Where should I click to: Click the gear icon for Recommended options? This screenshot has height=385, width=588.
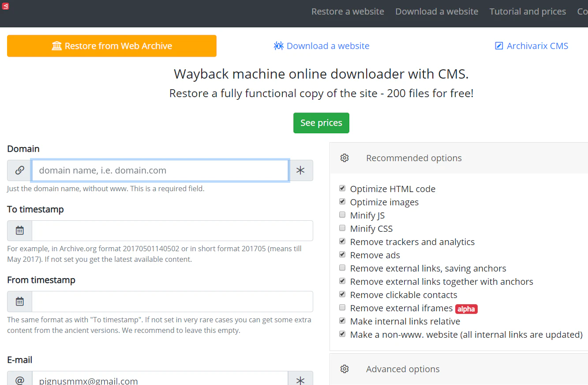click(345, 158)
